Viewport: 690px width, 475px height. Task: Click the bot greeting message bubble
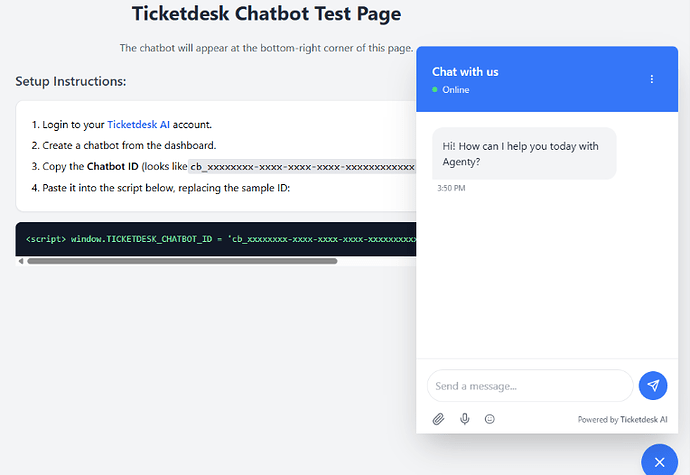(523, 153)
